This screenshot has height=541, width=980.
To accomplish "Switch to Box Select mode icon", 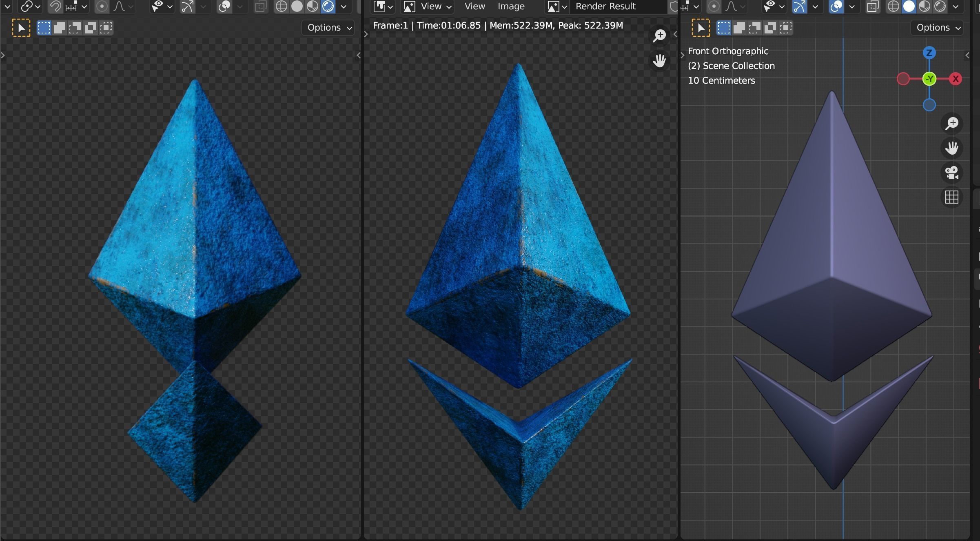I will [724, 27].
